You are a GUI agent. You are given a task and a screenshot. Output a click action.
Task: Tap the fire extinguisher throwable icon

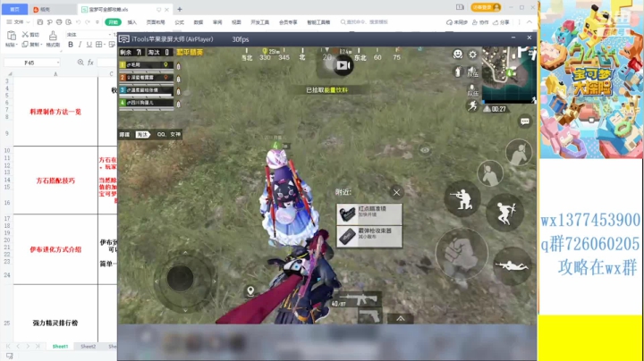click(458, 71)
